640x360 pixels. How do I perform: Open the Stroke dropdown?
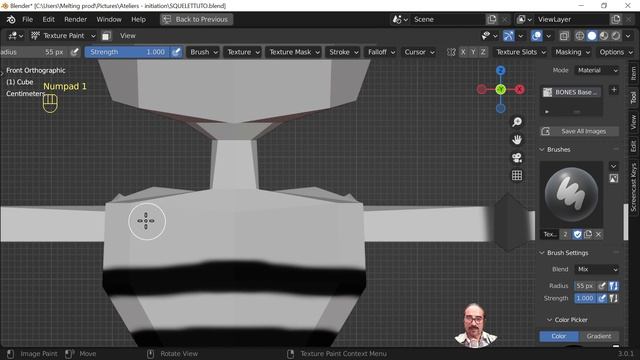click(343, 52)
